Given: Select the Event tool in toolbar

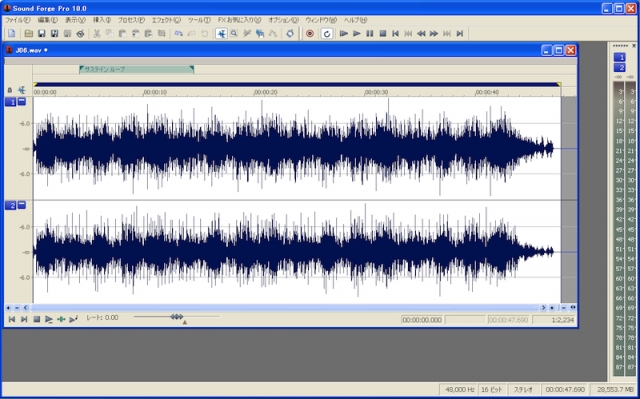Looking at the screenshot, I should (x=260, y=33).
